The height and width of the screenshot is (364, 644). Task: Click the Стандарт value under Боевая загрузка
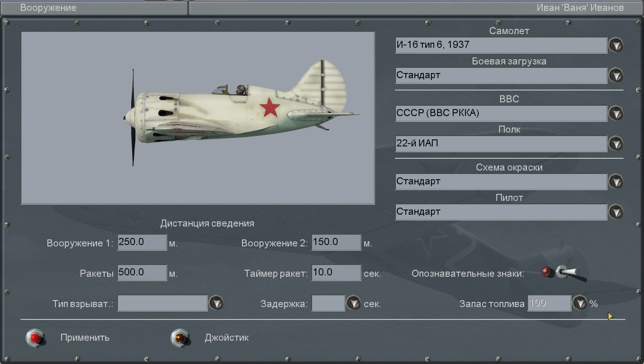coord(501,75)
